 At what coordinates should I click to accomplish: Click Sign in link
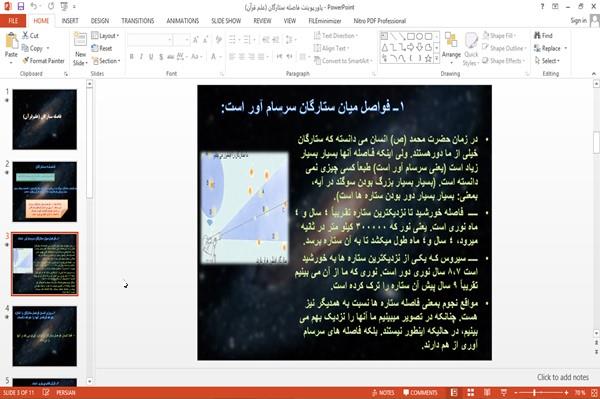(x=578, y=21)
